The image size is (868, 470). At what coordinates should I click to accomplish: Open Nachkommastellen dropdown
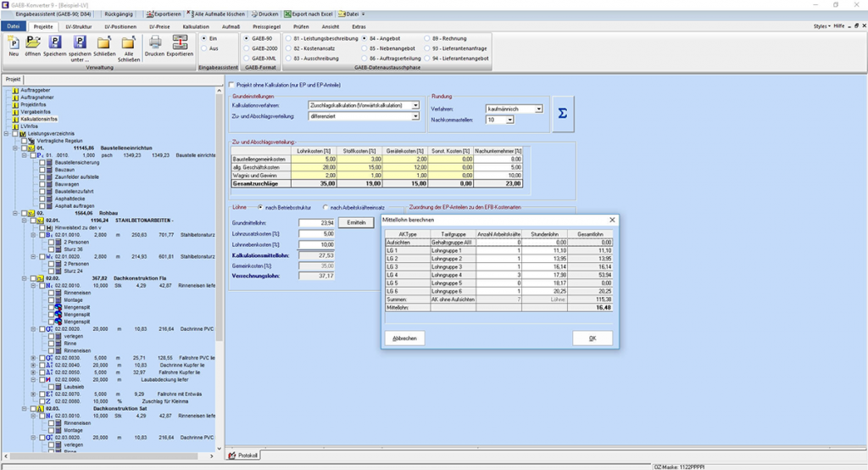pyautogui.click(x=509, y=120)
